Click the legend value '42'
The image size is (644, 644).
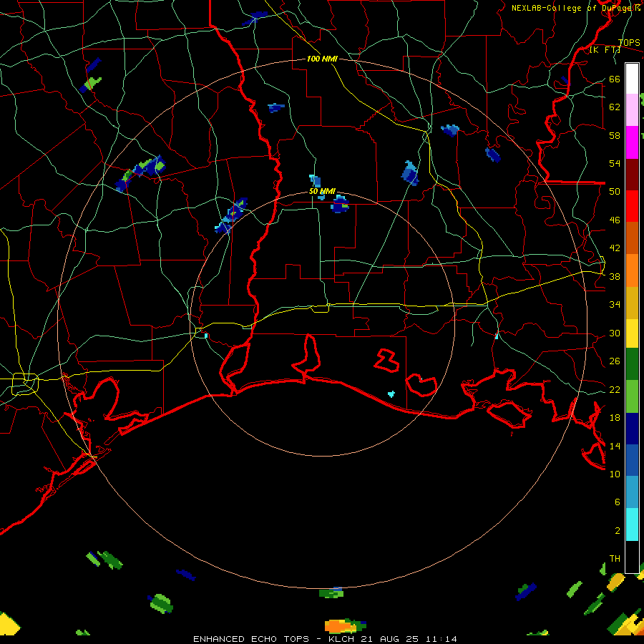click(615, 248)
